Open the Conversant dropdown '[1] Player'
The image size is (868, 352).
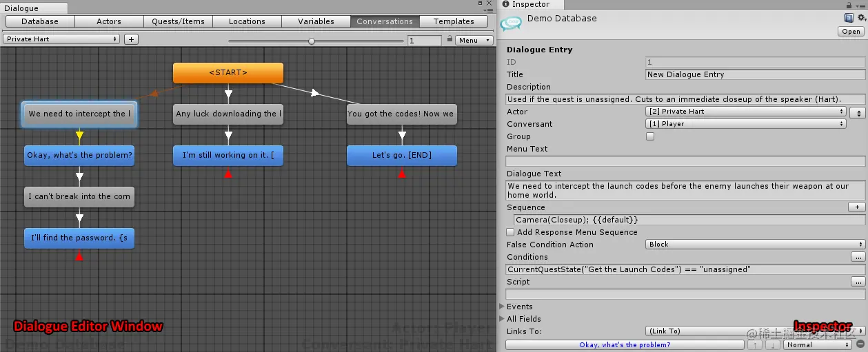click(x=746, y=124)
